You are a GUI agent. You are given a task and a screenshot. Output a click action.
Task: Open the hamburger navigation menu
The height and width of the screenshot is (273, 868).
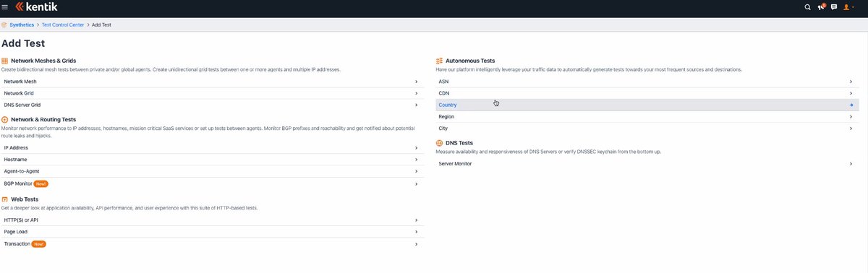point(5,7)
